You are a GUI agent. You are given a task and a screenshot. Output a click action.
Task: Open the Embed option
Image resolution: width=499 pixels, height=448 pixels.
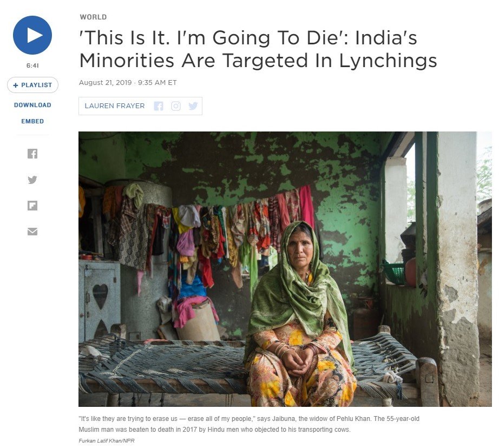(32, 121)
